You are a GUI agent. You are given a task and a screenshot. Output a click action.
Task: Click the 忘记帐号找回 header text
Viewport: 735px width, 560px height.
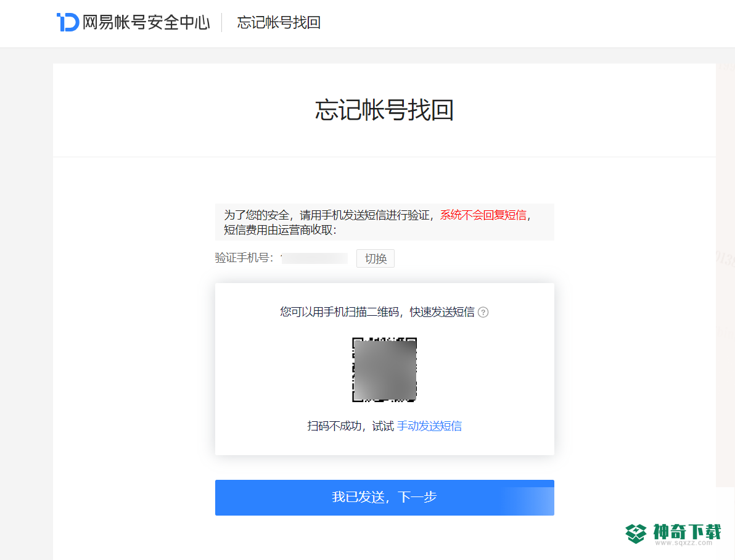click(x=279, y=22)
